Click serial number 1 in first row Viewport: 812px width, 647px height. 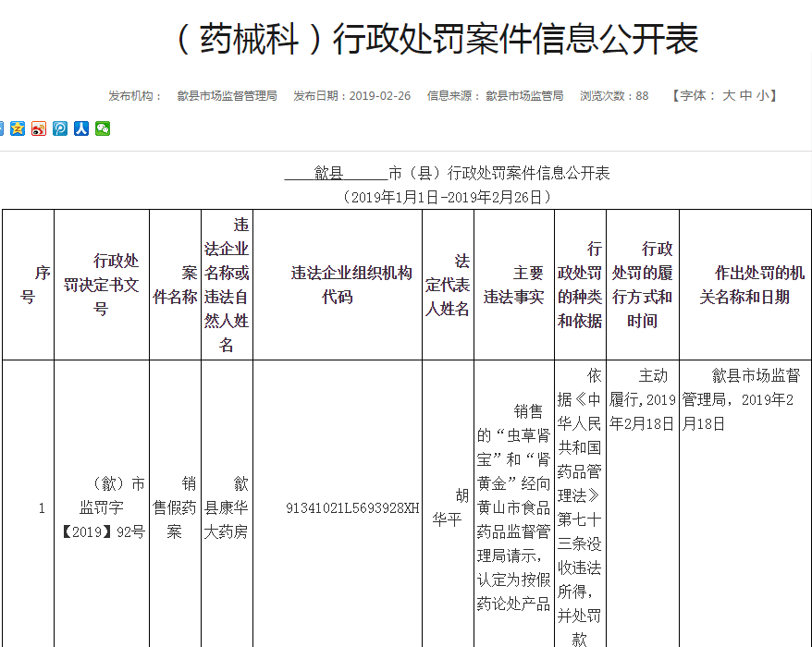coord(42,508)
